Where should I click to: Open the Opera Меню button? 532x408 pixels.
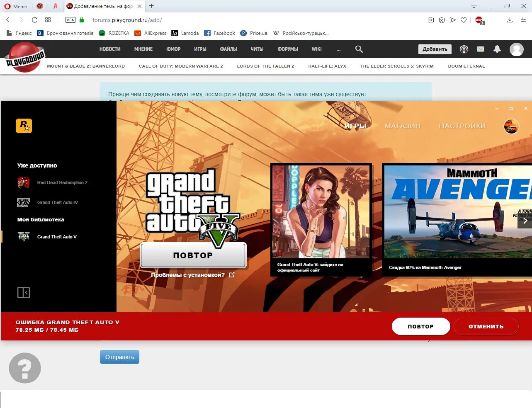15,6
